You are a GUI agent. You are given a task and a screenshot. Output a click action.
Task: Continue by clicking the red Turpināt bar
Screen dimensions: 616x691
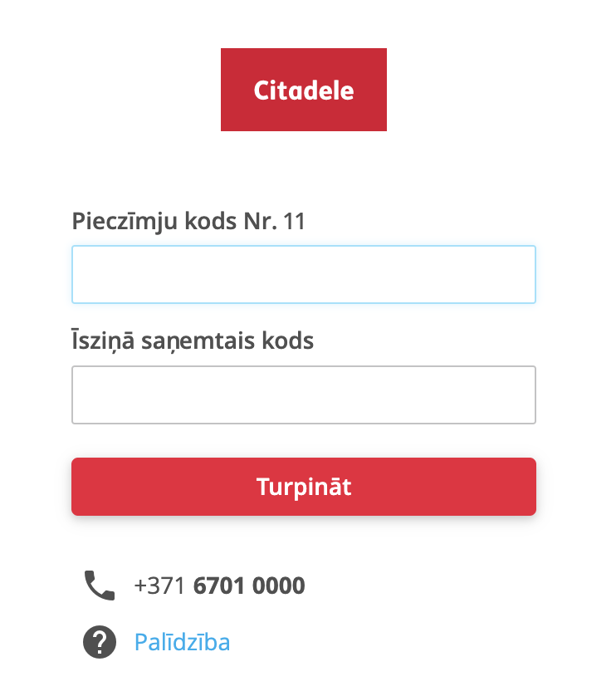(304, 487)
